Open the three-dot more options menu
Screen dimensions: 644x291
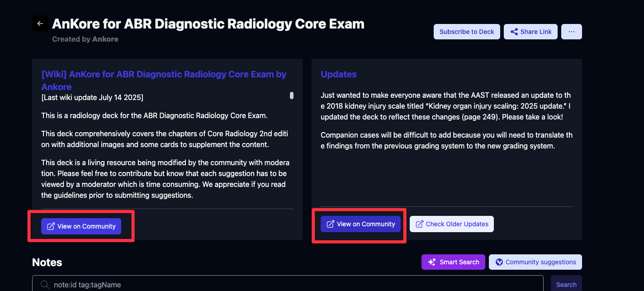click(572, 32)
